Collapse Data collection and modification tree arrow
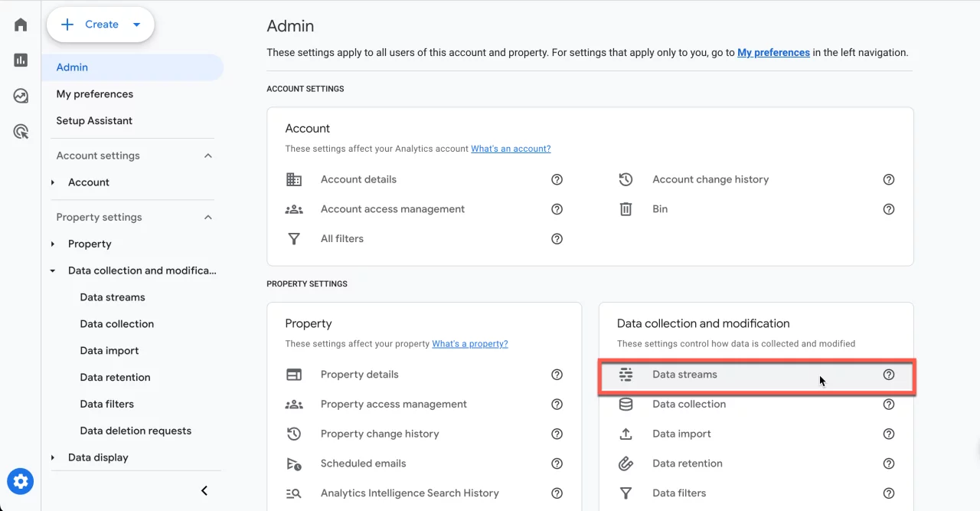The height and width of the screenshot is (511, 980). pyautogui.click(x=53, y=270)
